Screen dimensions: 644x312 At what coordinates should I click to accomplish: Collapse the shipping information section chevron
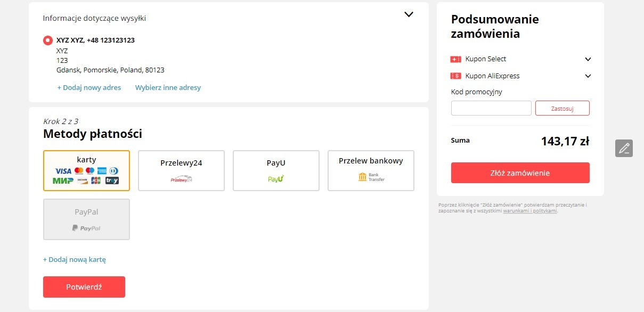409,14
